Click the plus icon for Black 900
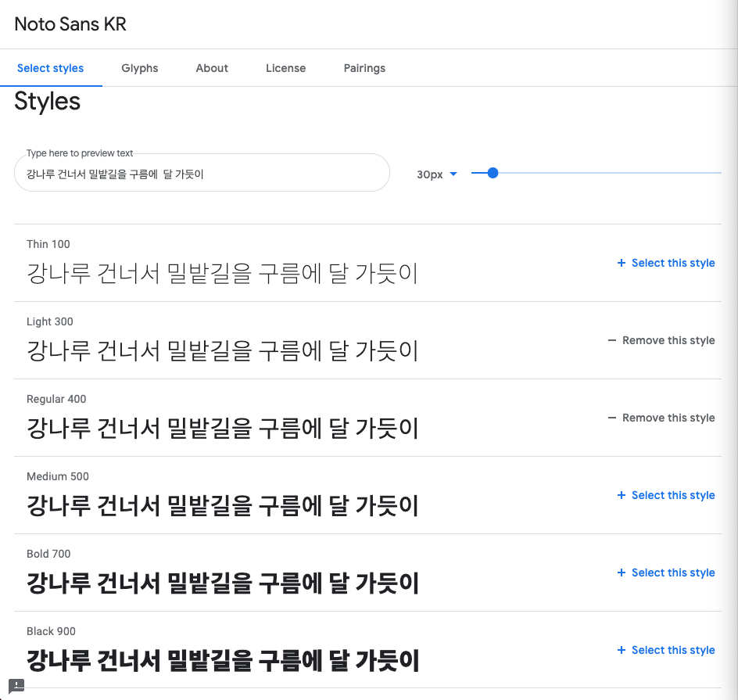 pyautogui.click(x=622, y=650)
